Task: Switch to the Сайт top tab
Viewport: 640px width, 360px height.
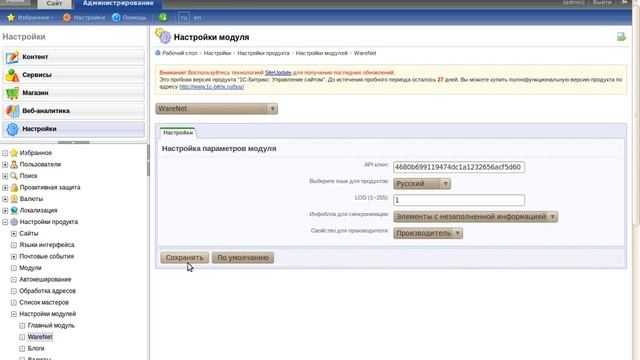Action: click(x=54, y=3)
